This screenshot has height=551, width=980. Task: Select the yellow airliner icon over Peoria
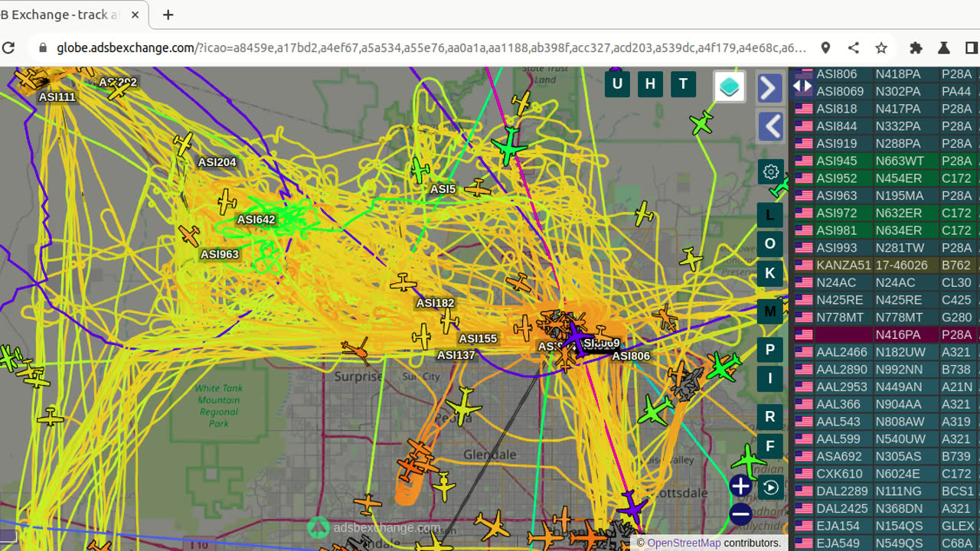(x=463, y=406)
